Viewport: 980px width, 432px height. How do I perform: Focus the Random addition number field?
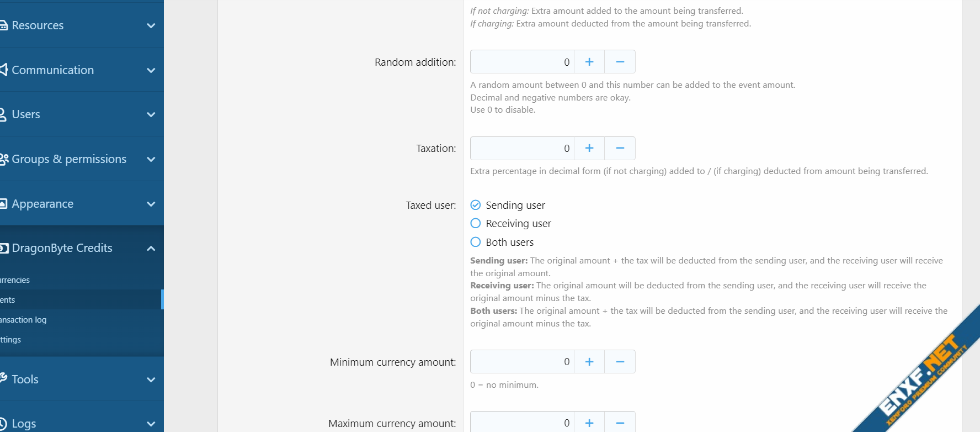pyautogui.click(x=522, y=62)
